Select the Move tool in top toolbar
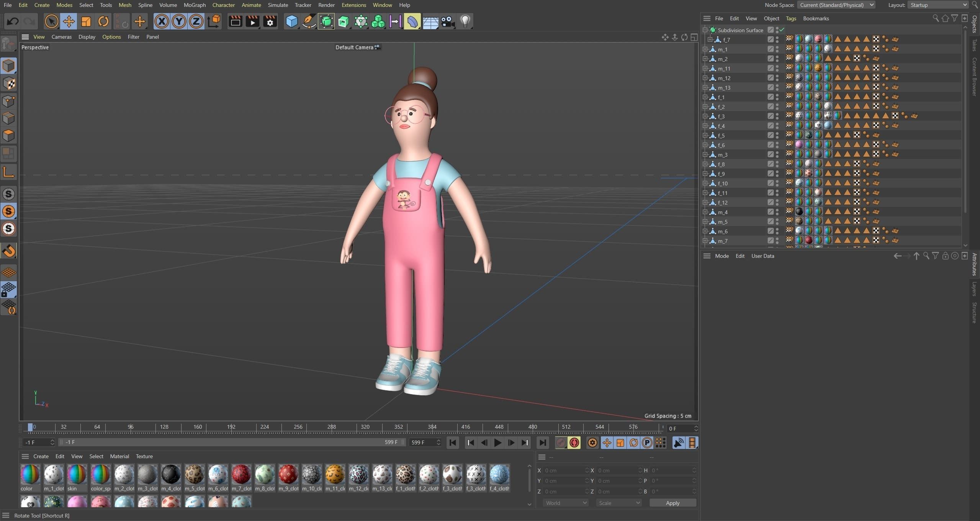The image size is (980, 521). (x=69, y=21)
